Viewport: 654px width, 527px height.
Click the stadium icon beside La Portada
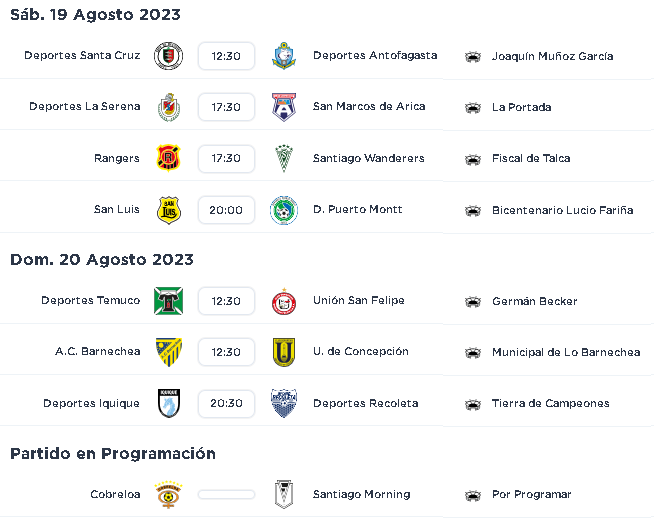[x=473, y=108]
